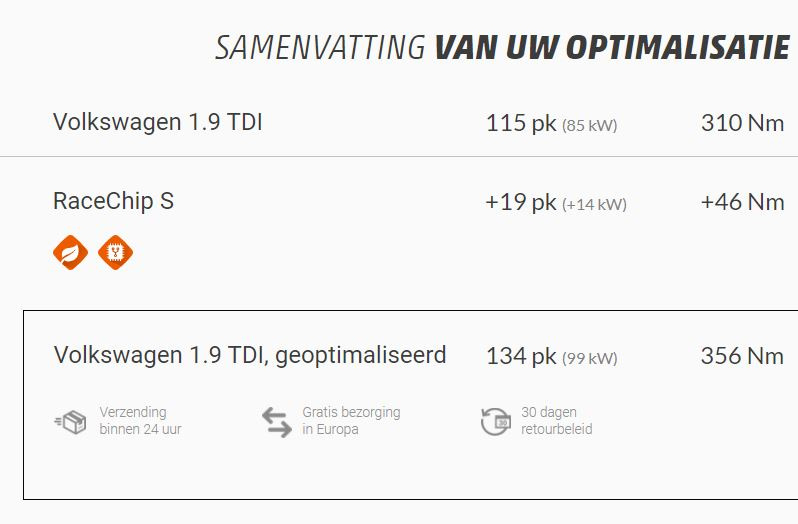Click the 310 Nm stock torque value
The height and width of the screenshot is (524, 798).
pyautogui.click(x=743, y=123)
